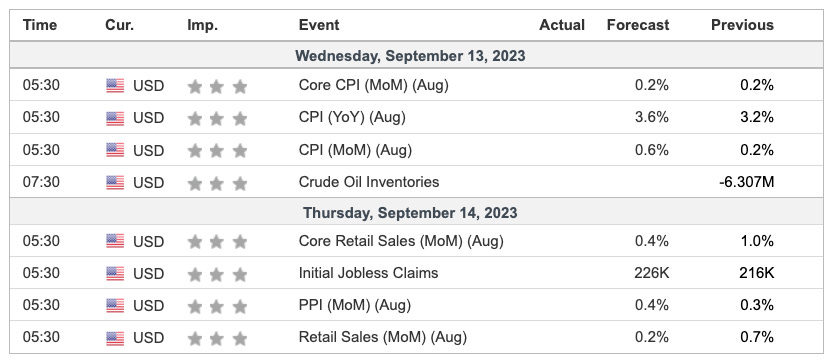832x360 pixels.
Task: Open the Initial Jobless Claims event
Action: [368, 273]
